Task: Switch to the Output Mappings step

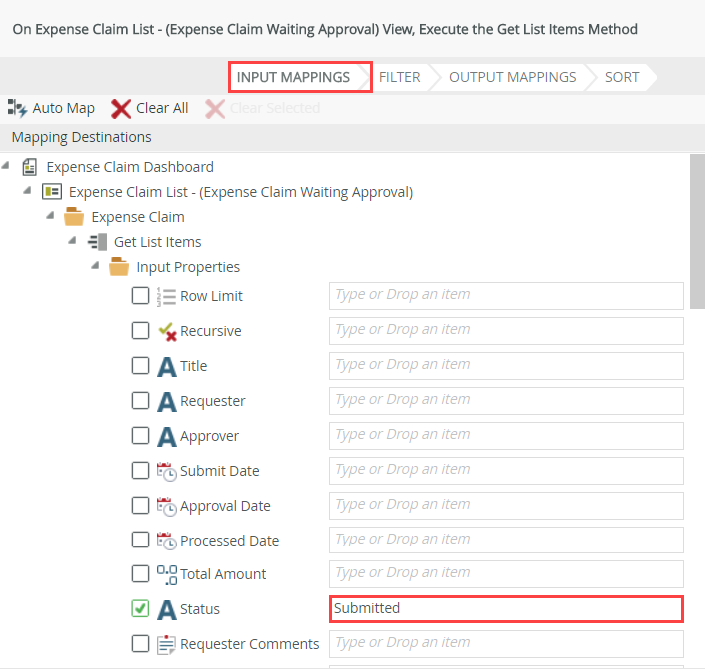Action: [513, 77]
